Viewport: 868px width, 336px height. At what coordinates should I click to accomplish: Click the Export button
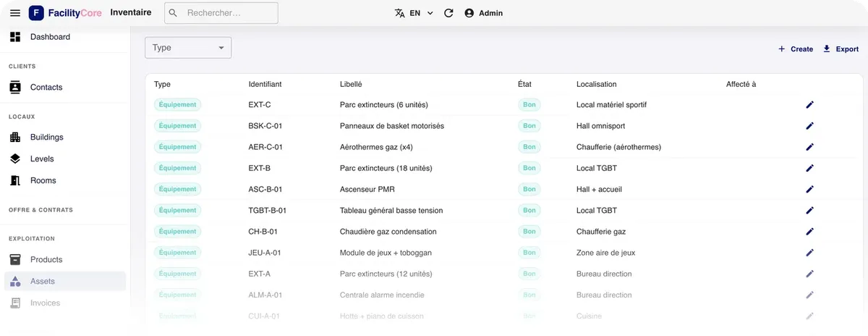point(841,49)
